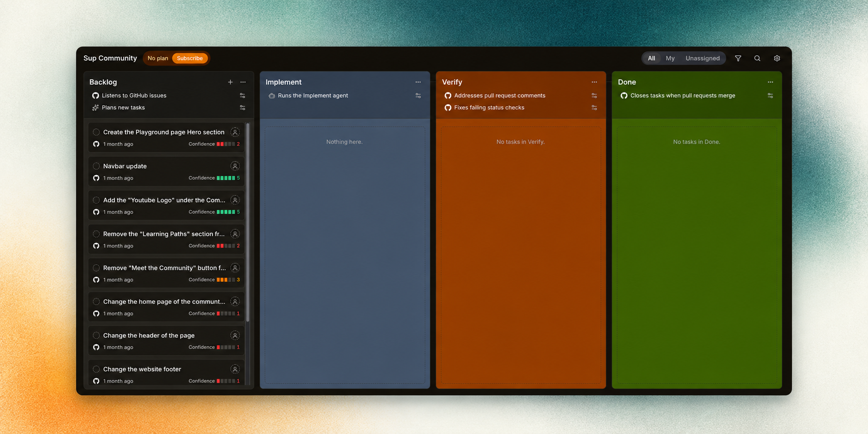Screen dimensions: 868x434
Task: Click 'Nothing here.' text in Implement
Action: (x=344, y=142)
